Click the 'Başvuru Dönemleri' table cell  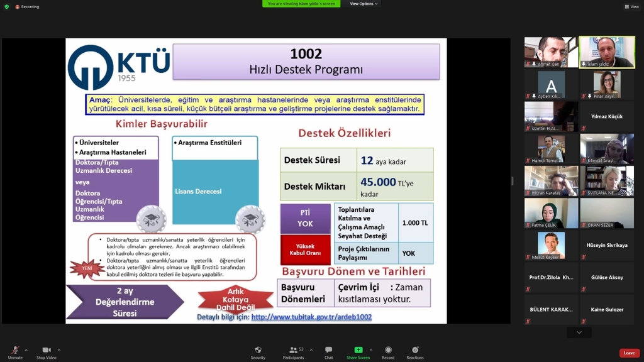coord(306,293)
